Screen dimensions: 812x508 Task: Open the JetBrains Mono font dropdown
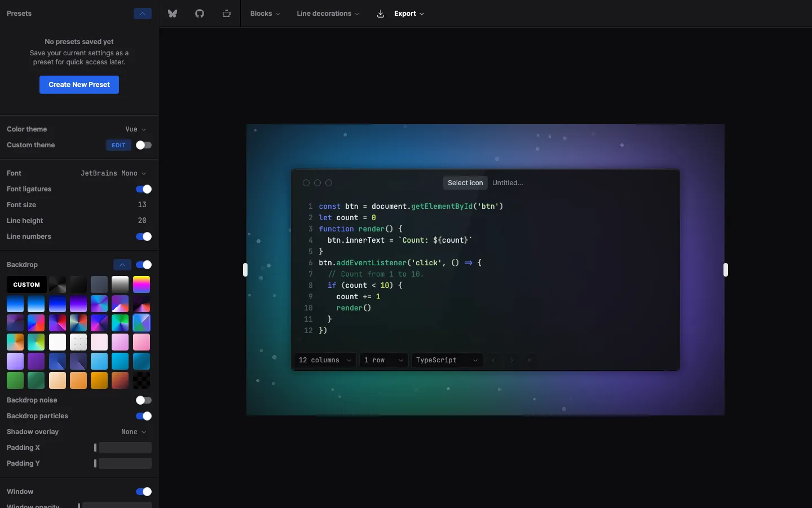click(113, 173)
